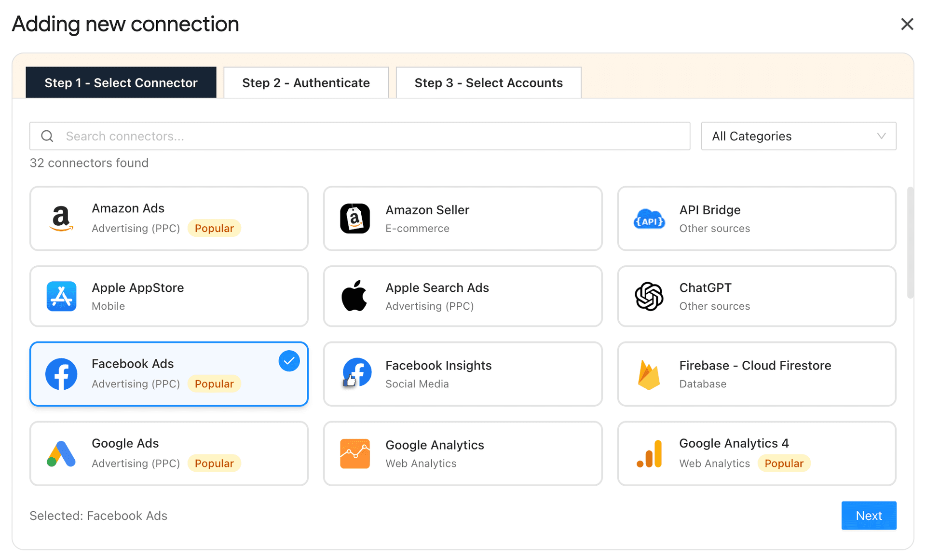This screenshot has width=926, height=560.
Task: Click the search magnifier icon
Action: (x=47, y=136)
